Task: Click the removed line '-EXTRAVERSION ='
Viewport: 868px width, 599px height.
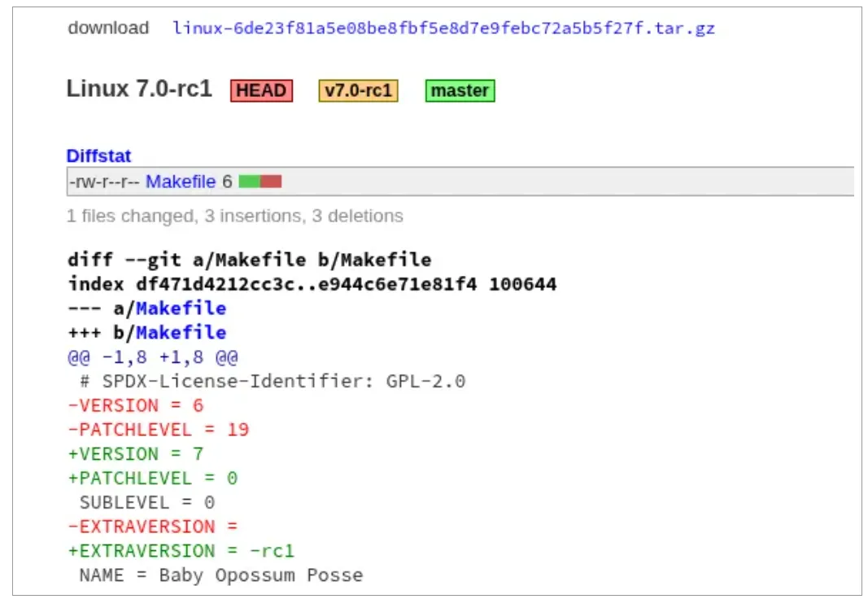Action: 153,527
